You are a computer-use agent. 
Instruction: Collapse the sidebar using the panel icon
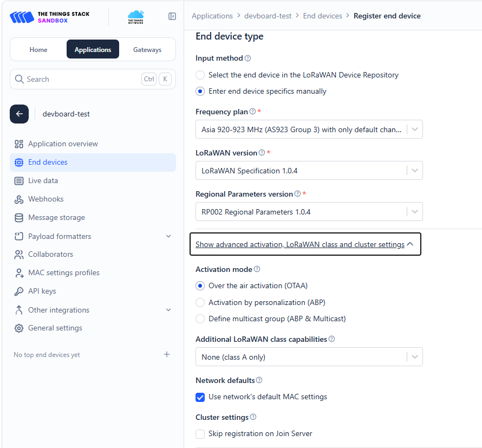pos(172,16)
